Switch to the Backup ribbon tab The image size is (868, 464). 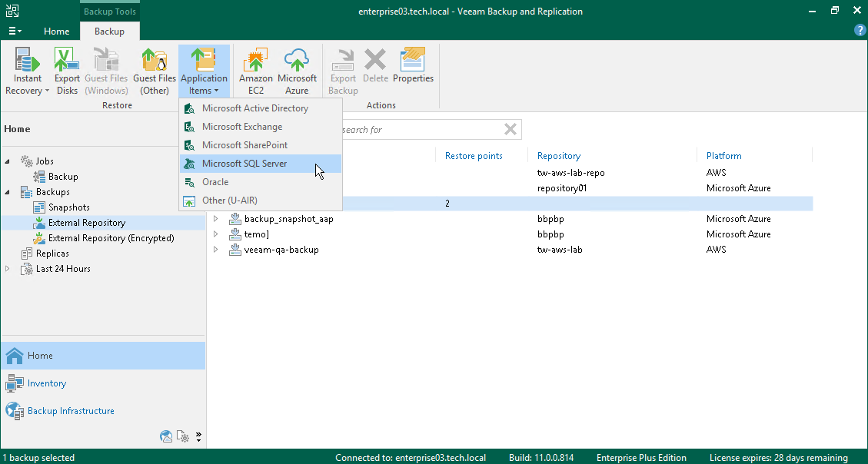click(110, 31)
